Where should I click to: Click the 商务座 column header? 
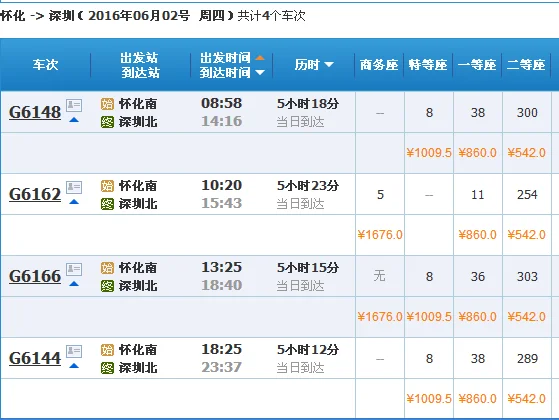379,65
